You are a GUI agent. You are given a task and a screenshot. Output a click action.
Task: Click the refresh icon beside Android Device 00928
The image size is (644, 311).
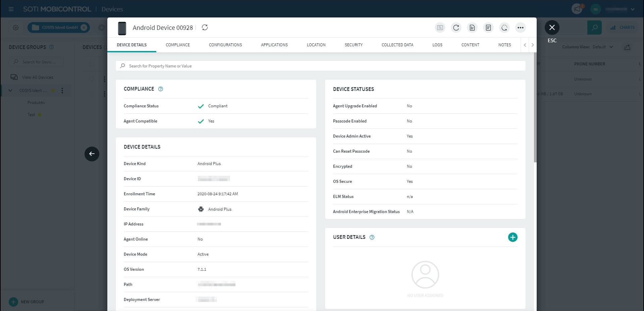point(205,28)
